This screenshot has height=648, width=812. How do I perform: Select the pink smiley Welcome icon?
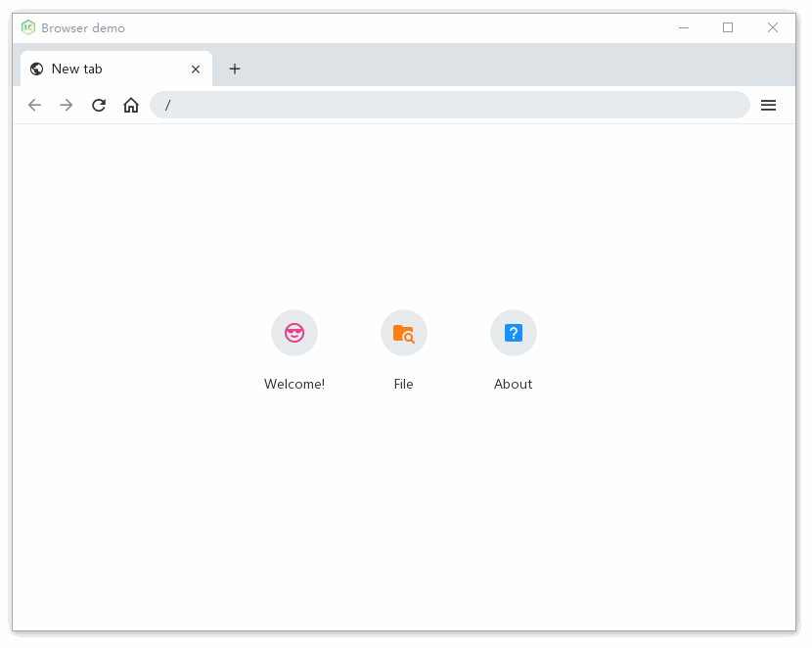pyautogui.click(x=294, y=333)
